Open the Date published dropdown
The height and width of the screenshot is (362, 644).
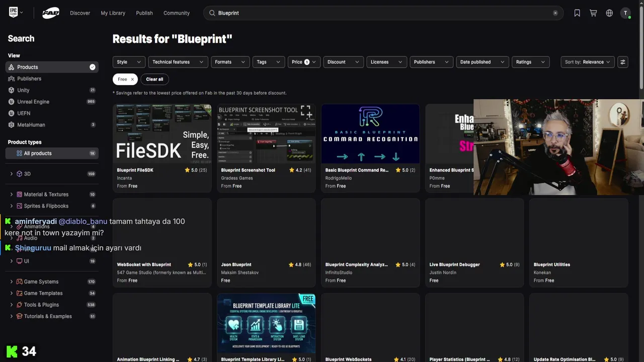(x=482, y=62)
